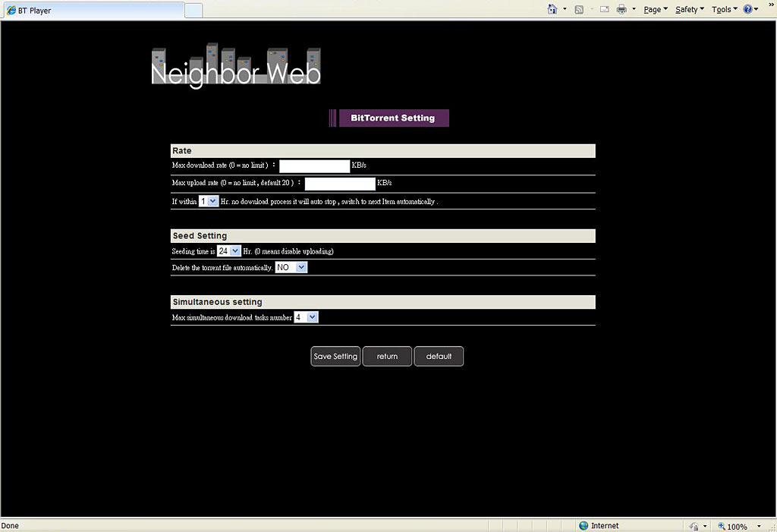Open the Tools menu
This screenshot has height=532, width=777.
pos(725,9)
